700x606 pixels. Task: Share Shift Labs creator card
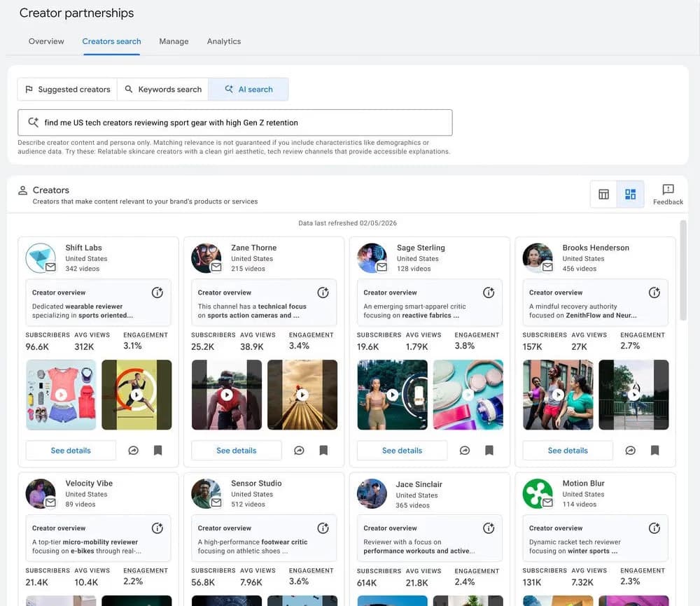[x=134, y=451]
